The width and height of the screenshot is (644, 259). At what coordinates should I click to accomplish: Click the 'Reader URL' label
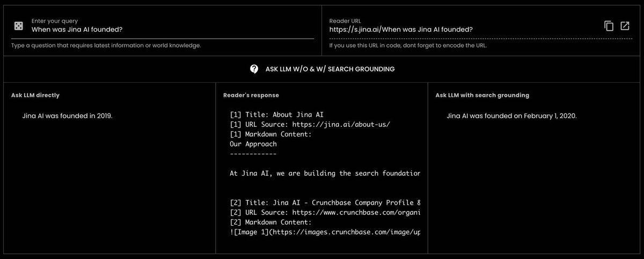click(x=345, y=20)
